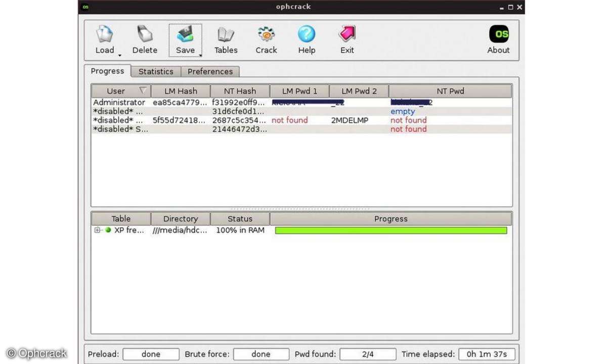Viewport: 607px width, 364px height.
Task: Click the green table progress bar
Action: coord(391,230)
